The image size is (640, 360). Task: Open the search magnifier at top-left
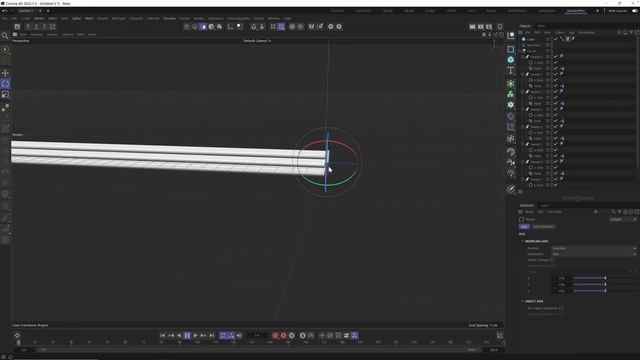coord(5,36)
